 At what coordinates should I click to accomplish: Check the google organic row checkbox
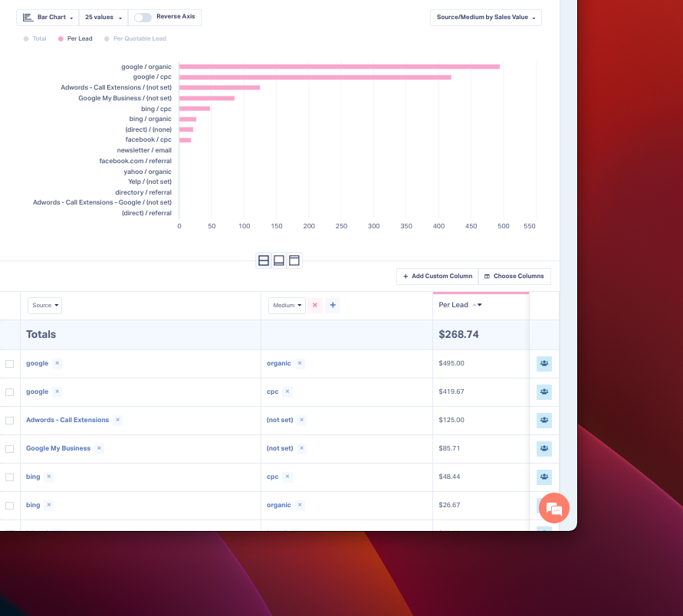pos(10,364)
